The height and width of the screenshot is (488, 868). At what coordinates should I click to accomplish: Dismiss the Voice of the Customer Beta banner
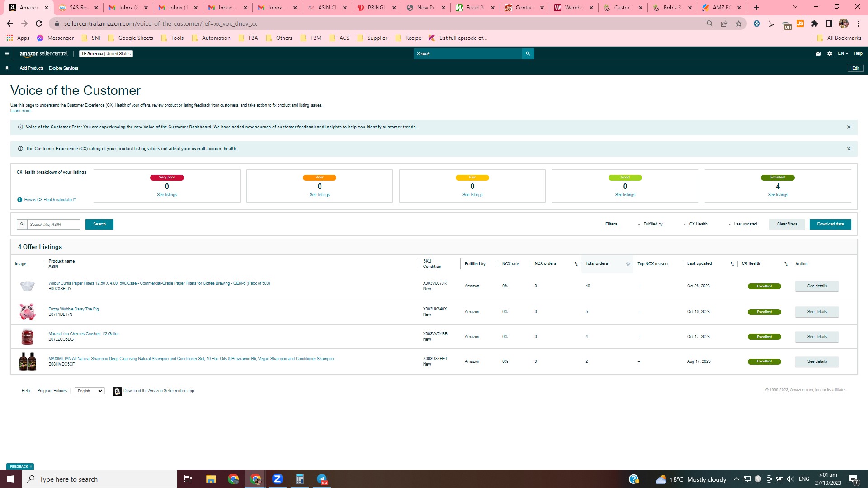click(849, 127)
